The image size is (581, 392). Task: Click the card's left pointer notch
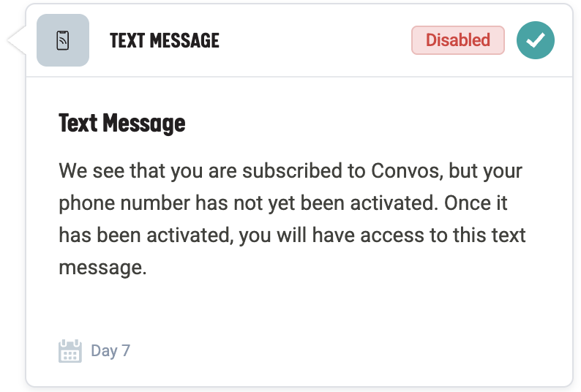click(x=16, y=42)
